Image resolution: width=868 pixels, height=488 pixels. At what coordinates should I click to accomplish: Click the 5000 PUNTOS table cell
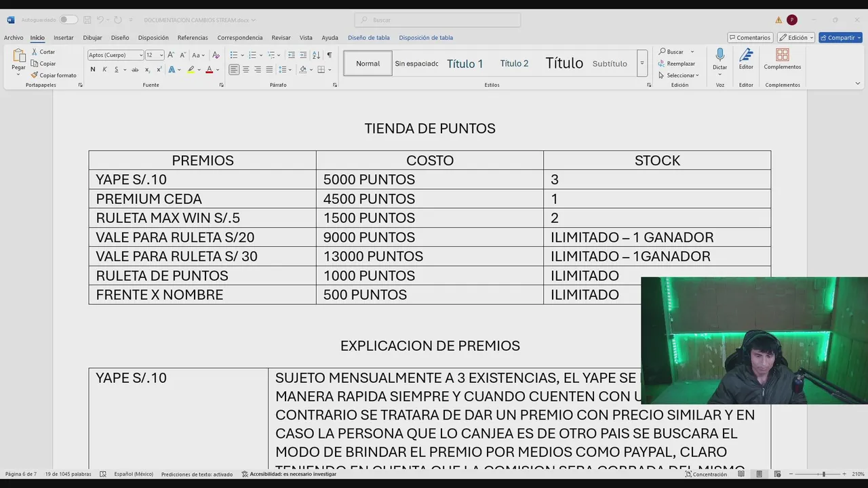pos(430,180)
